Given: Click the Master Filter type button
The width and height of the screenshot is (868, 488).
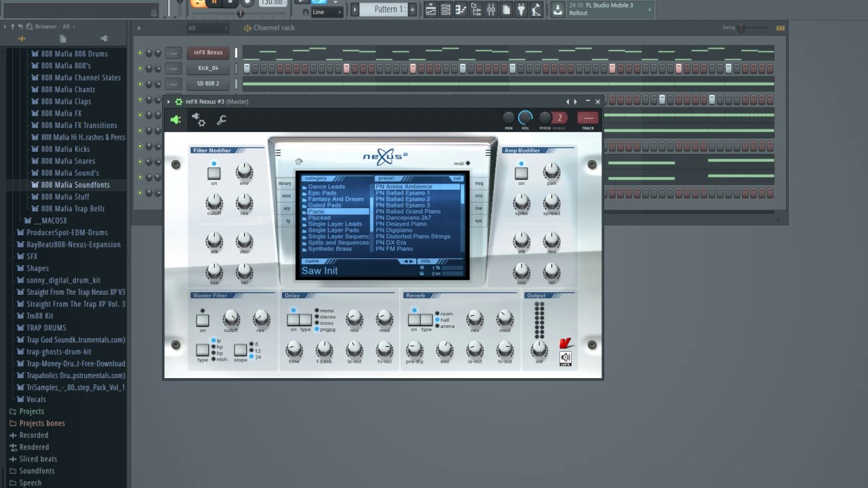Looking at the screenshot, I should point(202,350).
